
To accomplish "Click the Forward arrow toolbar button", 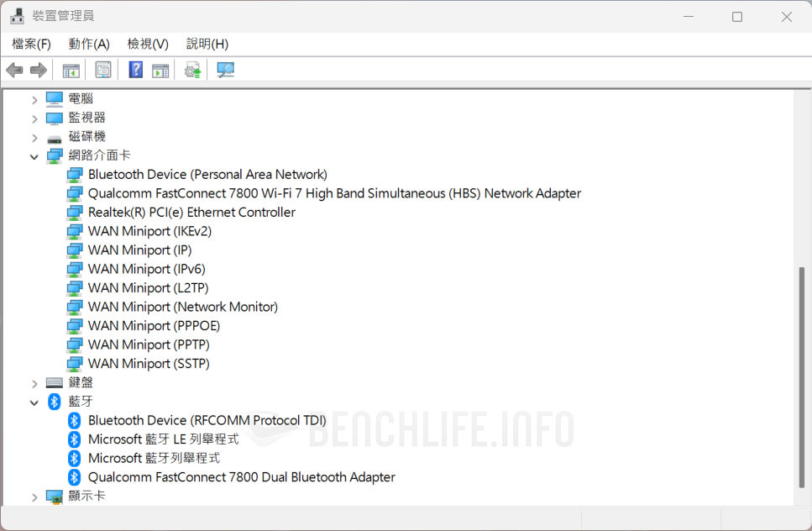I will (x=39, y=70).
